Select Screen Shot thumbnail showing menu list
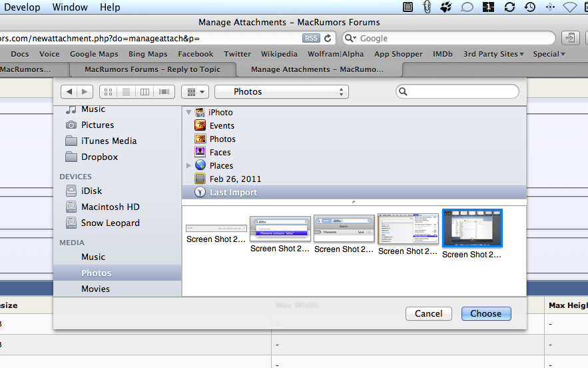588x368 pixels. (408, 228)
